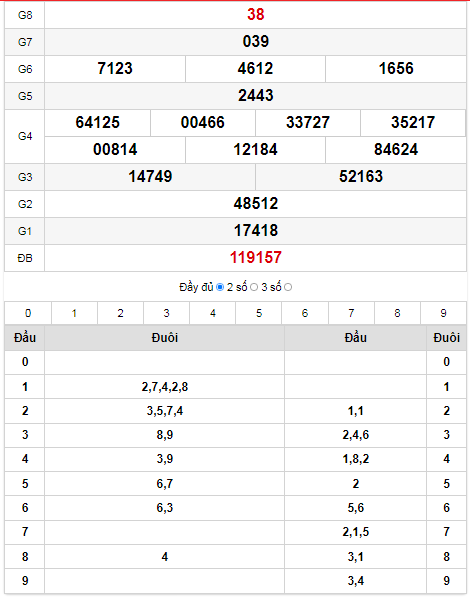Click the special prize number 119157
This screenshot has width=470, height=597.
pos(256,258)
